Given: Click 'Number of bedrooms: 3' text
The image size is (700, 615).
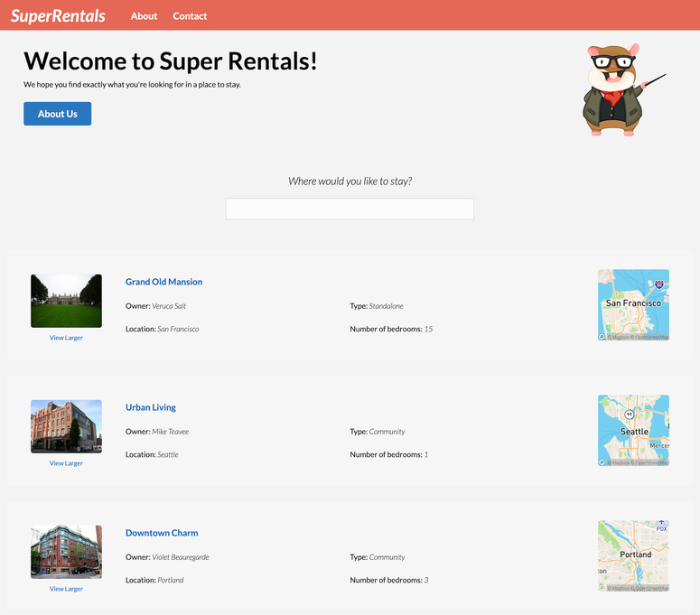Looking at the screenshot, I should pyautogui.click(x=389, y=580).
